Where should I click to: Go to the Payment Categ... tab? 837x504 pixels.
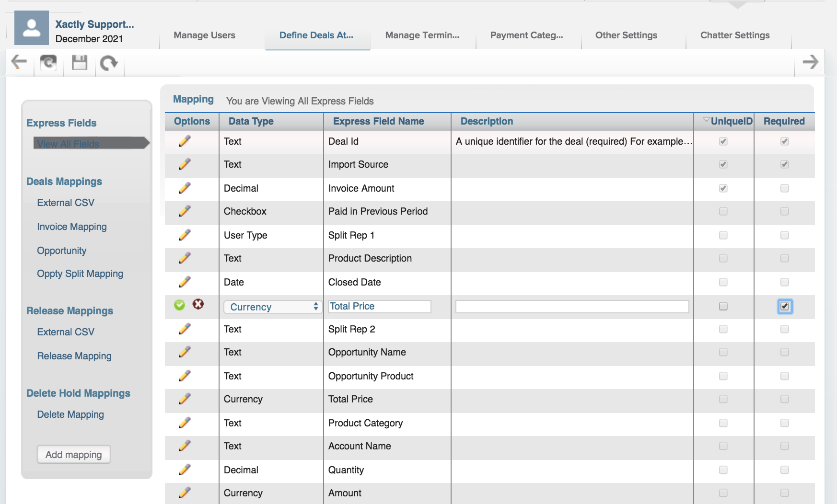pos(527,35)
